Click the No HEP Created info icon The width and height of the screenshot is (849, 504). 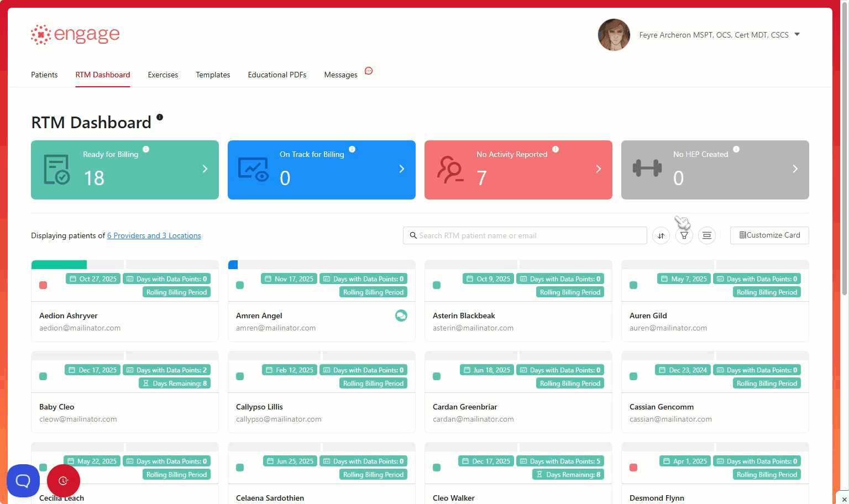[x=736, y=149]
